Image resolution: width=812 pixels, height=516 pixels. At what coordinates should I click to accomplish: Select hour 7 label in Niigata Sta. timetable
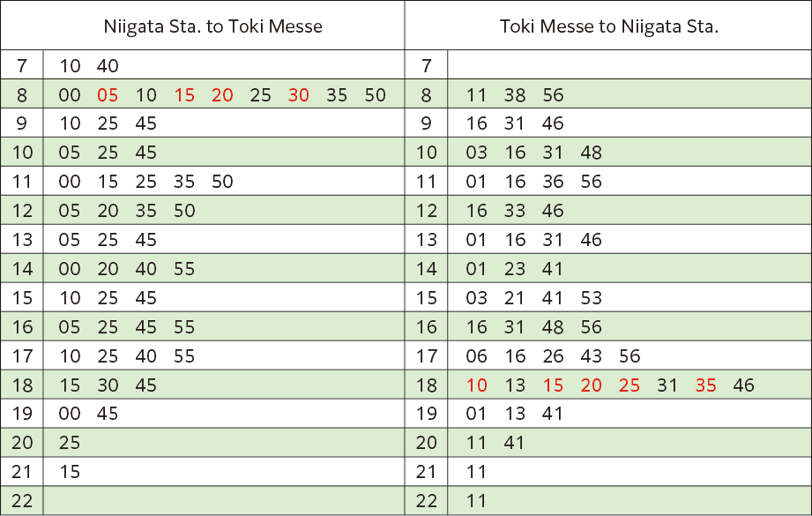pyautogui.click(x=22, y=65)
